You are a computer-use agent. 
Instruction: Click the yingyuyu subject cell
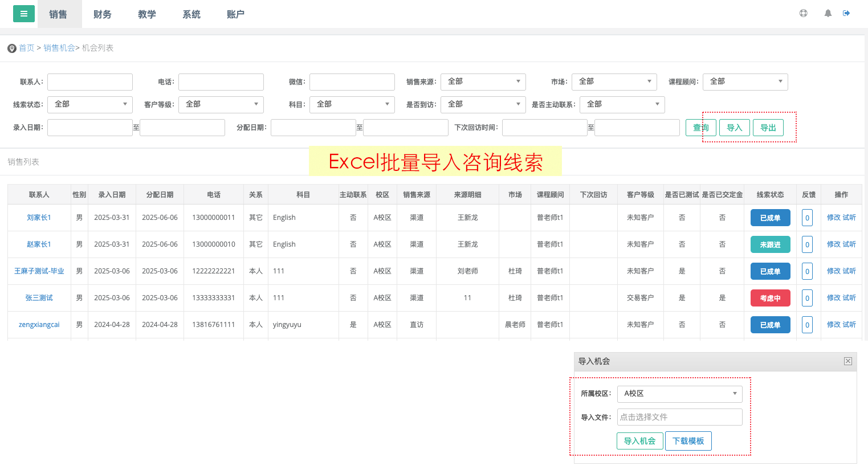click(303, 325)
